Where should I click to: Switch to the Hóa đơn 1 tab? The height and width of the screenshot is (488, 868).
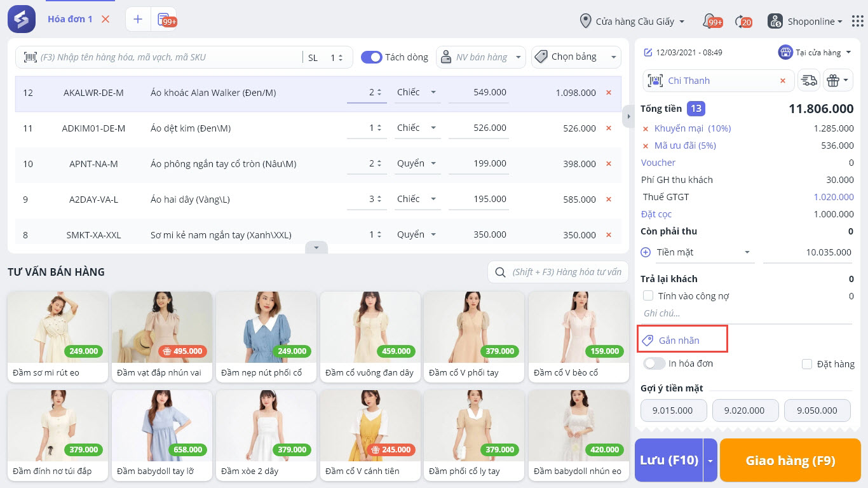[x=70, y=19]
